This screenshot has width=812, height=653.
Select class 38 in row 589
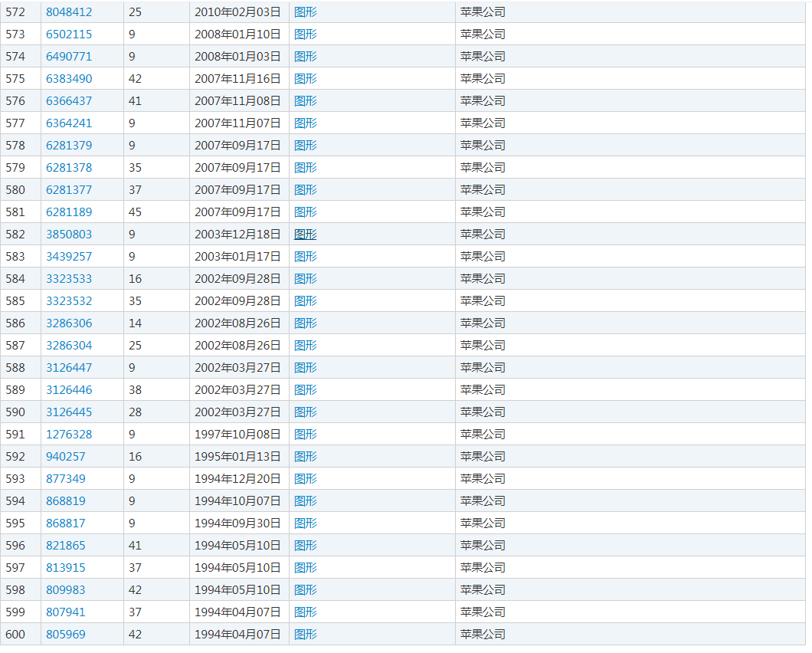coord(135,390)
